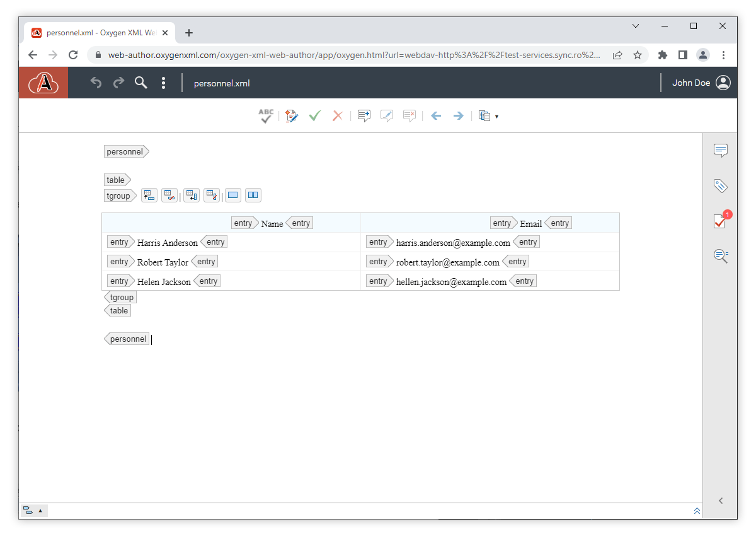Viewport: 756px width, 536px height.
Task: Open Chrome three-dot menu
Action: click(x=723, y=55)
